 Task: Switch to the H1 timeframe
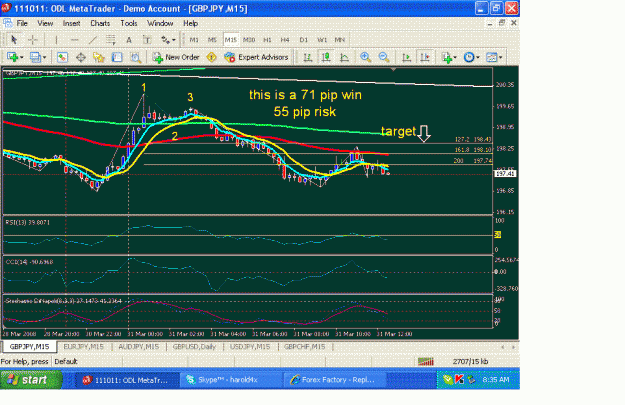267,40
